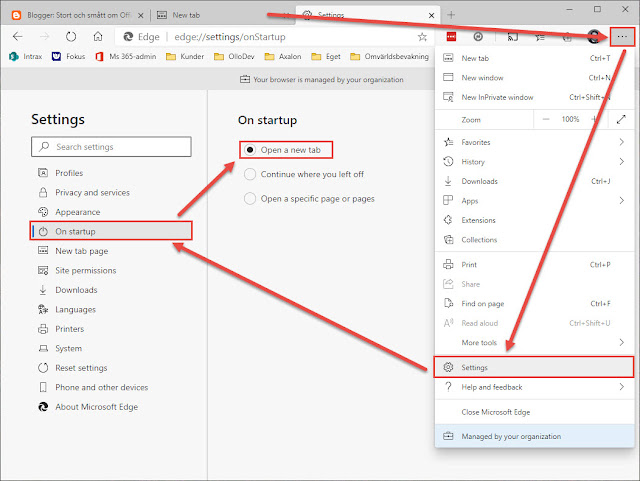Viewport: 640px width, 481px height.
Task: Expand Favorites submenu in menu
Action: (534, 142)
